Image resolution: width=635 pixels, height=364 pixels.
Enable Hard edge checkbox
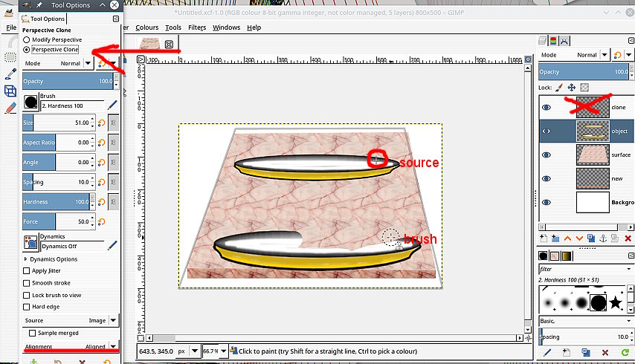pyautogui.click(x=26, y=307)
